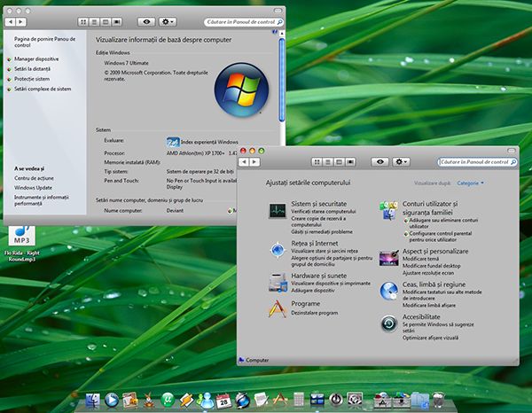The image size is (532, 413).
Task: Click Dezinstalare program link
Action: pos(315,313)
